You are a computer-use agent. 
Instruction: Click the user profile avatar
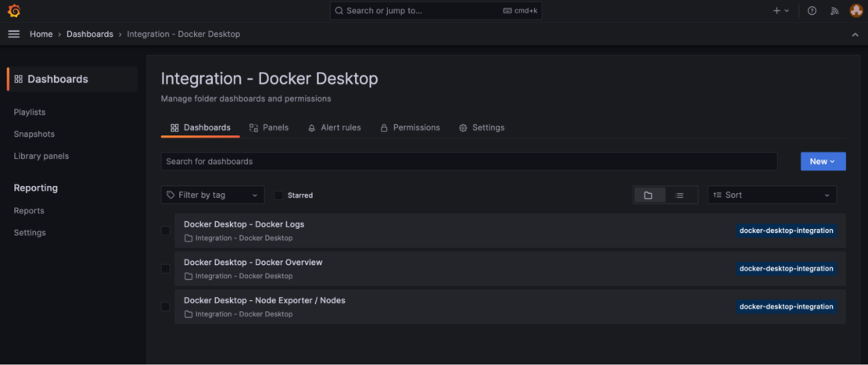coord(856,11)
